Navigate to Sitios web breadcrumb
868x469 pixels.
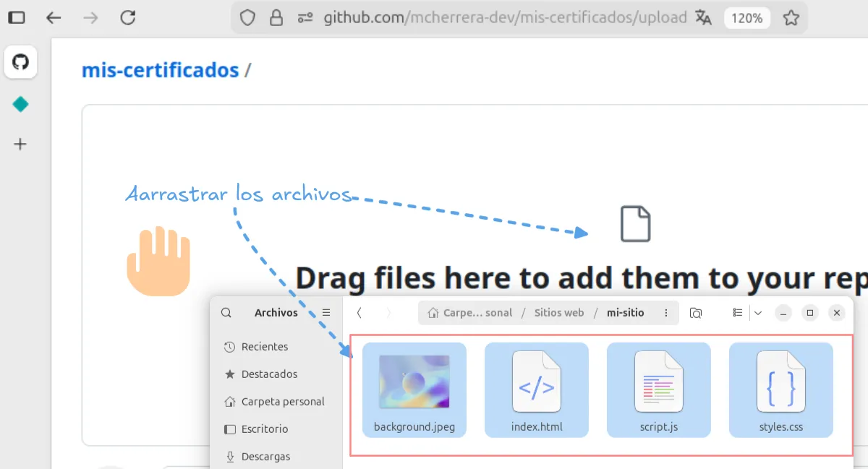pyautogui.click(x=558, y=313)
